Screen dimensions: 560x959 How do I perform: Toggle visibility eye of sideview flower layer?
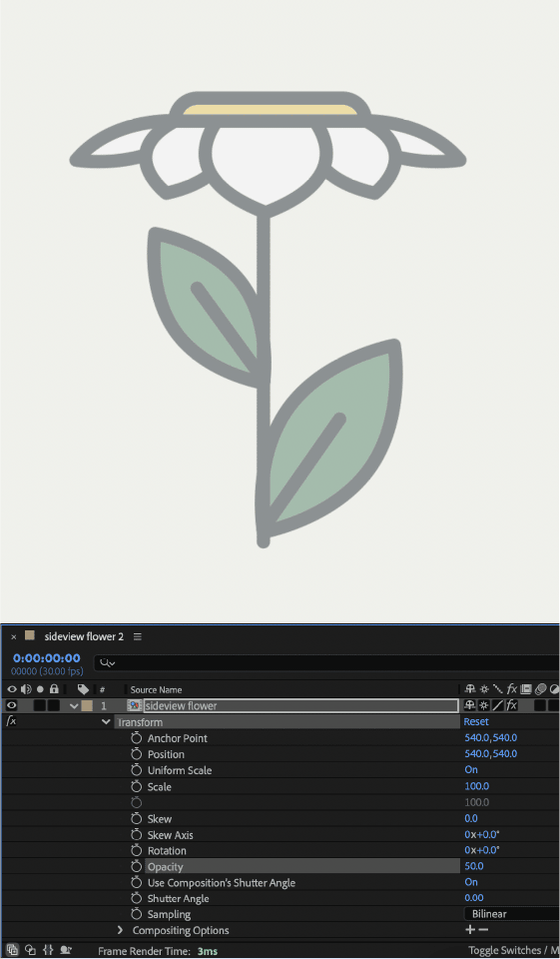pyautogui.click(x=12, y=705)
